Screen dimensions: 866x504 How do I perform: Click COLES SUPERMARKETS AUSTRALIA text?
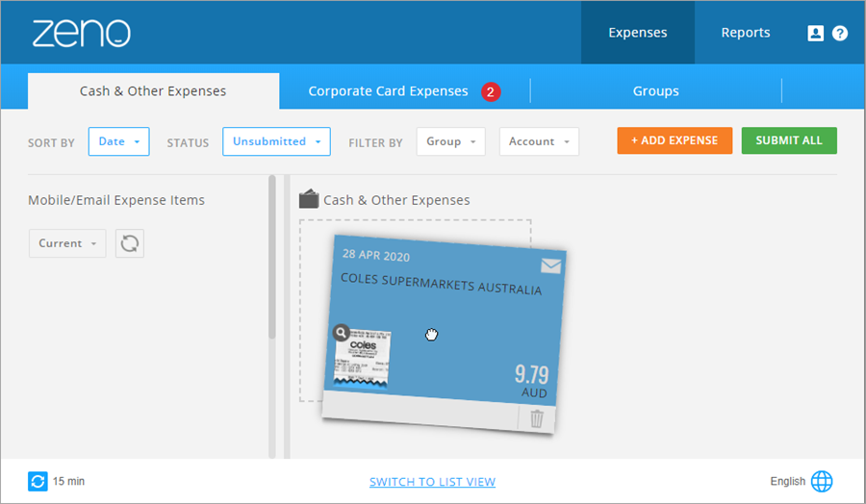[441, 285]
